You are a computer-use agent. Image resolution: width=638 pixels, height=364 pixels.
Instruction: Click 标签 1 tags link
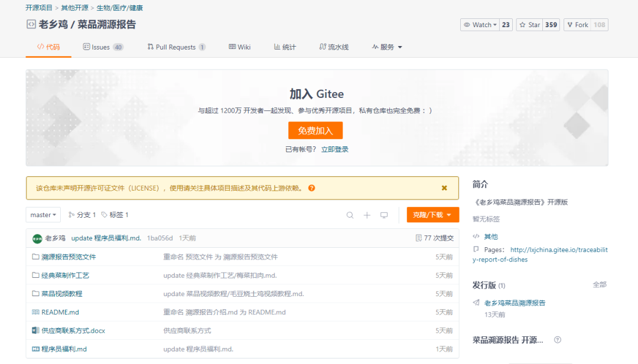pyautogui.click(x=115, y=215)
